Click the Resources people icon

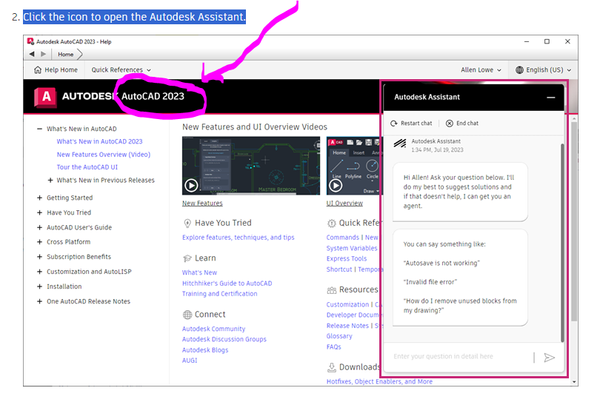(x=331, y=291)
